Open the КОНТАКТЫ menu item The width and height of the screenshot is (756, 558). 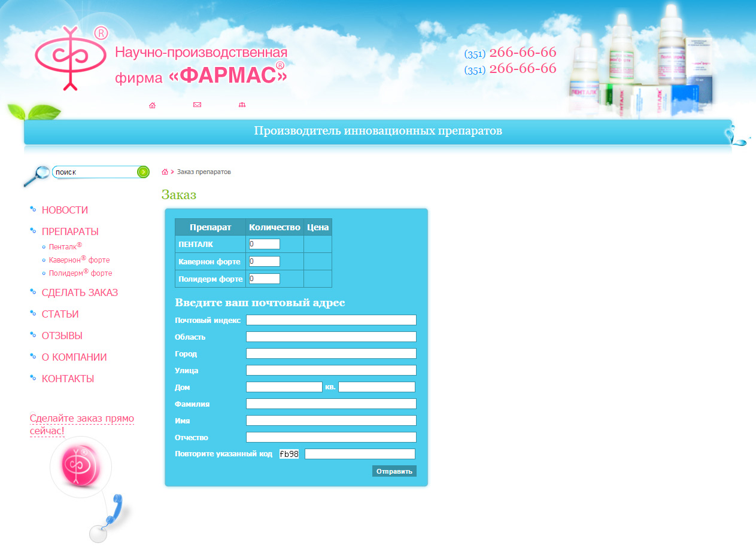[68, 379]
